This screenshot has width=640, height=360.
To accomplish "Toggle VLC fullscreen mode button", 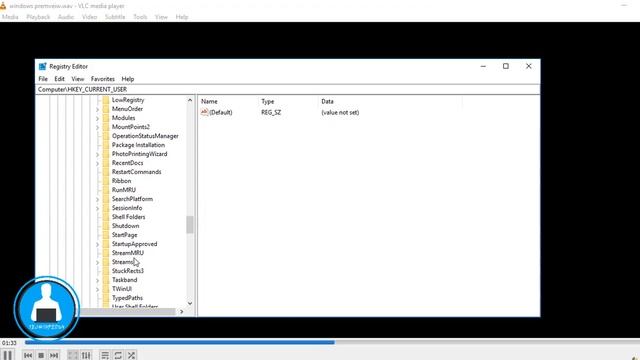I will coord(73,356).
